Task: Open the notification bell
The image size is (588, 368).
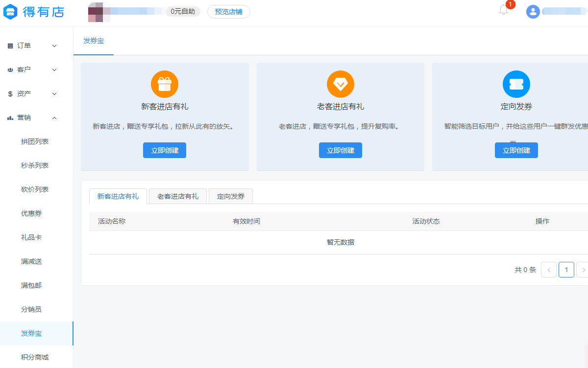Action: pos(503,10)
